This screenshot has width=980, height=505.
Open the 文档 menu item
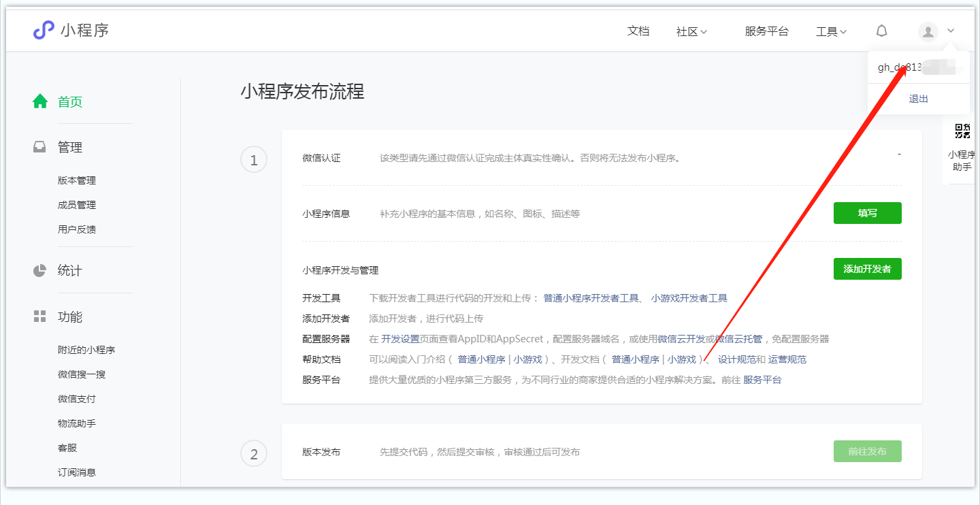tap(638, 31)
